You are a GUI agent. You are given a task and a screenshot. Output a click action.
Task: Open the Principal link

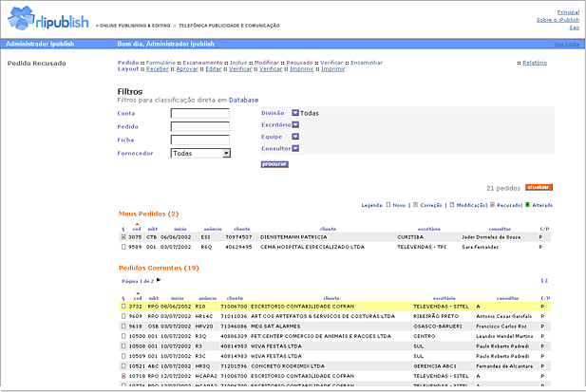568,12
